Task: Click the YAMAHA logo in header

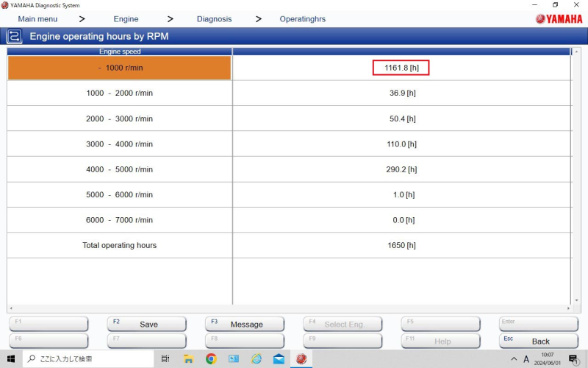Action: pos(559,19)
